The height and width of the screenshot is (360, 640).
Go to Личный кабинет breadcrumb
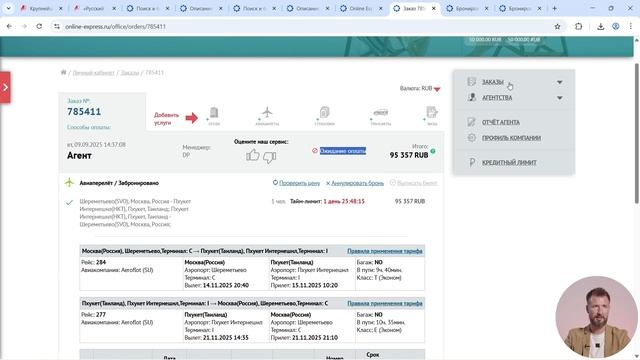pyautogui.click(x=93, y=73)
